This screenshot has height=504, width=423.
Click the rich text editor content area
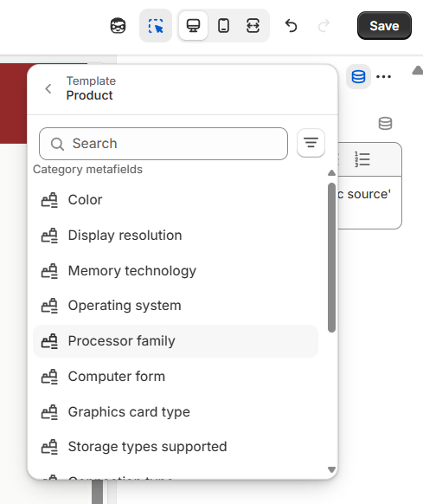pyautogui.click(x=369, y=203)
